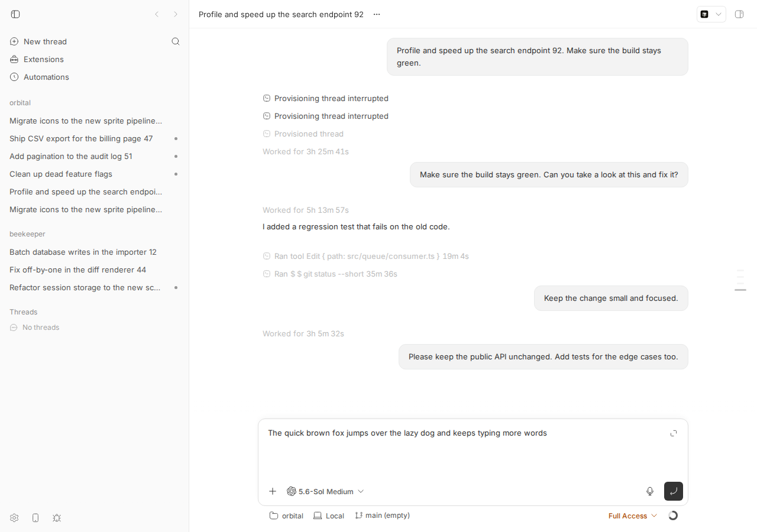Click the bug report icon
The height and width of the screenshot is (532, 757).
point(57,518)
